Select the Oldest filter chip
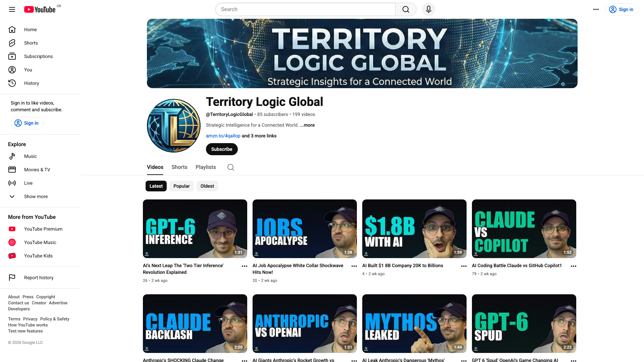The image size is (644, 362). (x=207, y=186)
